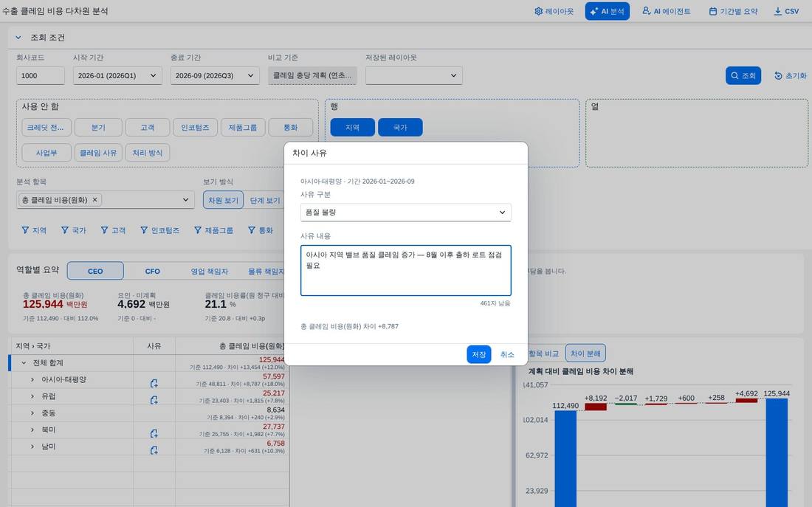Select the 사업부 unused dimension chip
This screenshot has height=507, width=812.
click(47, 153)
